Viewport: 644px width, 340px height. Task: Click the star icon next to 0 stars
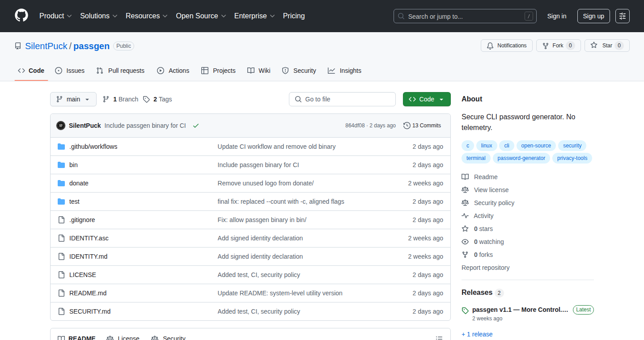(465, 229)
